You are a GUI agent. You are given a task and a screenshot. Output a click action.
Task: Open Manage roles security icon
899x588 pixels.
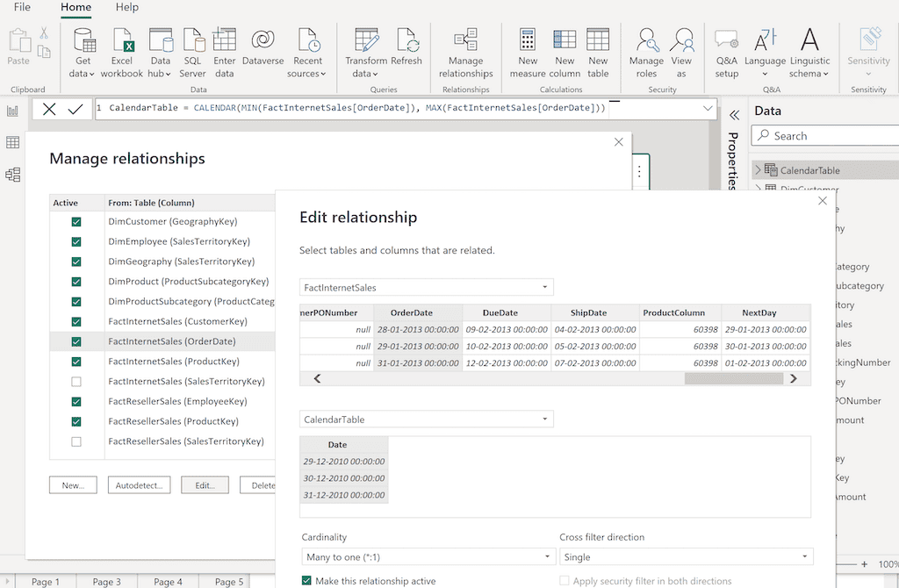(x=646, y=40)
